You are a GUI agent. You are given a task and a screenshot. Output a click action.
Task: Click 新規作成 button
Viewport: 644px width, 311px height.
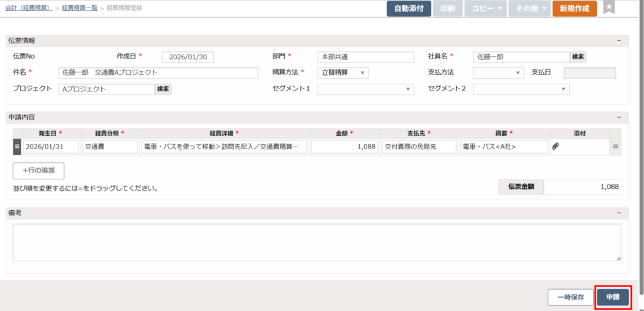point(574,9)
